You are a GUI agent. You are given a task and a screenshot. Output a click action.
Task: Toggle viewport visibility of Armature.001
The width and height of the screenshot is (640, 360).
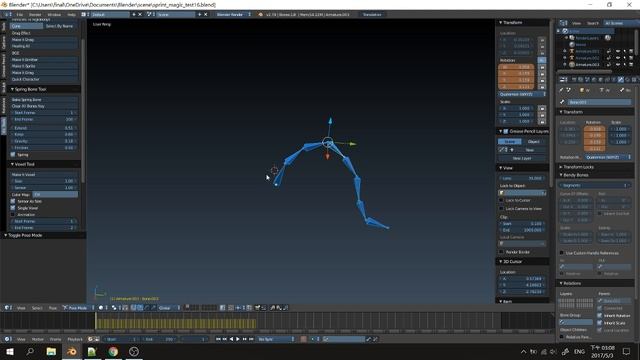pos(617,51)
